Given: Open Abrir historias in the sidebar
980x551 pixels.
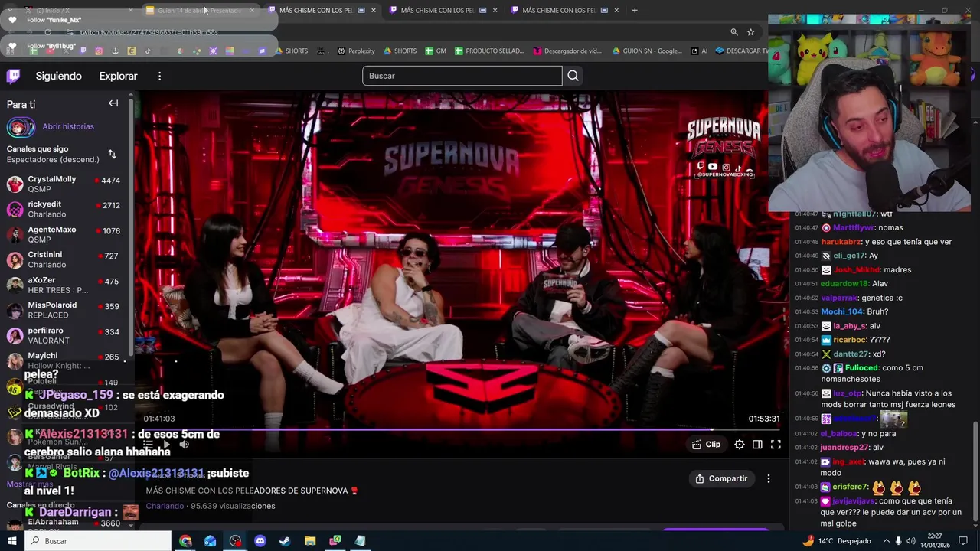Looking at the screenshot, I should click(x=68, y=126).
